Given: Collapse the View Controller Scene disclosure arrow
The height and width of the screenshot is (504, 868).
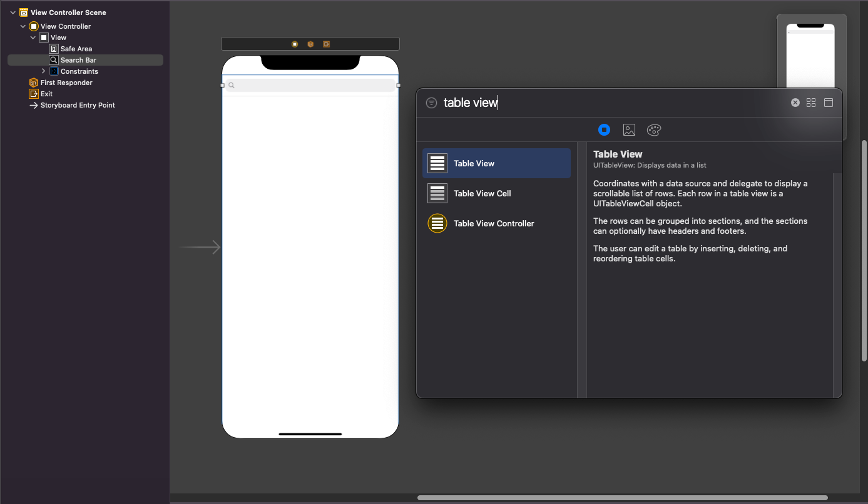Looking at the screenshot, I should click(13, 13).
